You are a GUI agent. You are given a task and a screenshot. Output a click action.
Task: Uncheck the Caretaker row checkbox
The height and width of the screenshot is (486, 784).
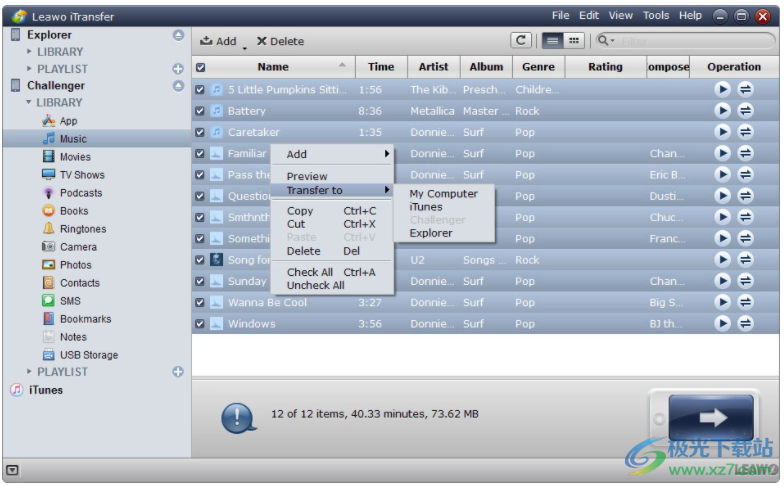pyautogui.click(x=200, y=132)
